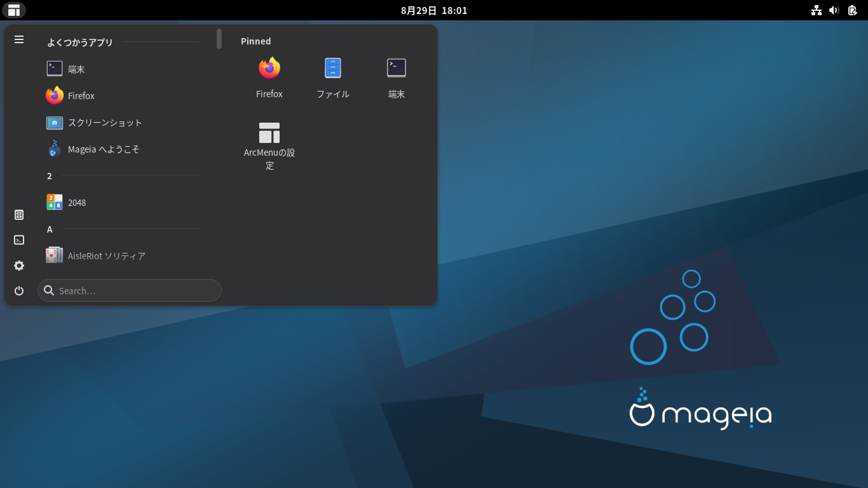Open the hamburger menu in ArcMenu

click(19, 39)
